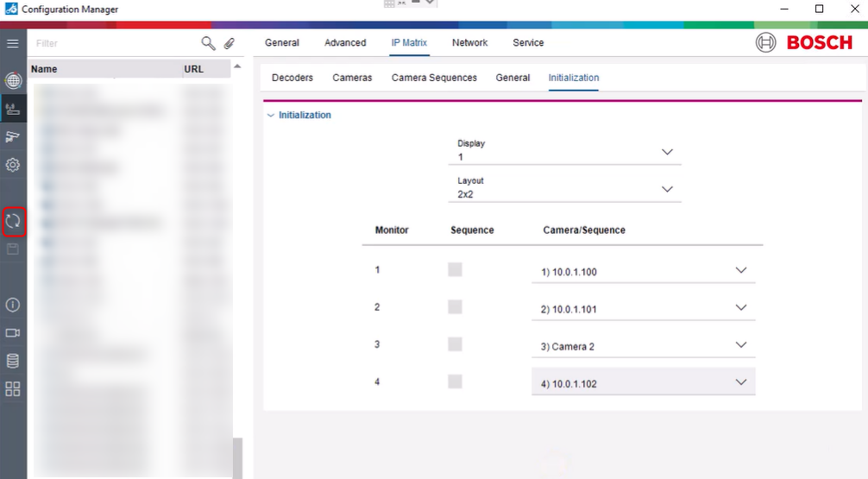
Task: Select the My Devices sidebar icon
Action: 13,109
